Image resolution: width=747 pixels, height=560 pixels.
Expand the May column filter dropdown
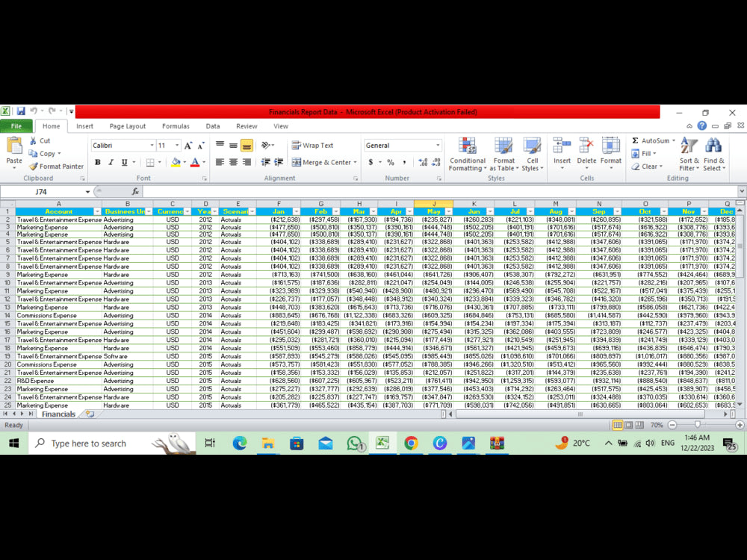(448, 211)
